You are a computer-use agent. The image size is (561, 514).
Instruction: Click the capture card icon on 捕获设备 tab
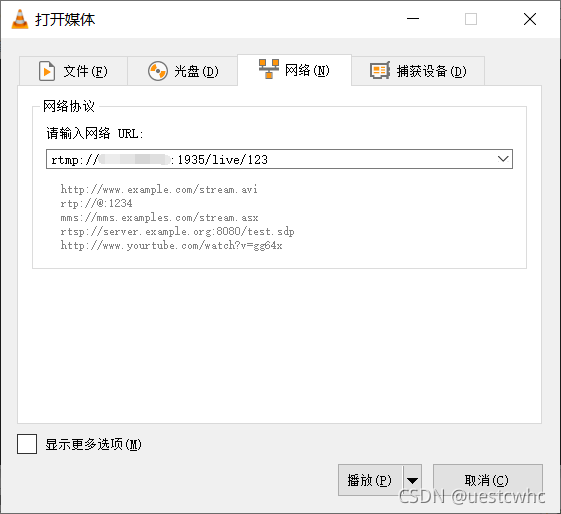click(x=380, y=70)
